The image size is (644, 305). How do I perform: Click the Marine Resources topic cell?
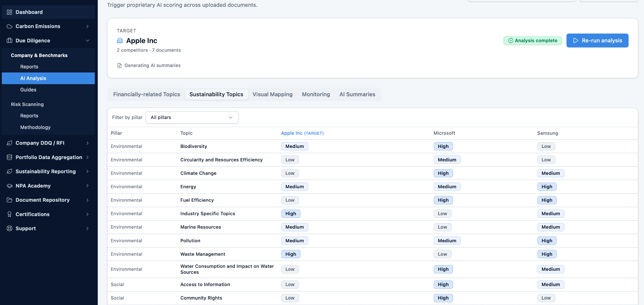coord(201,227)
